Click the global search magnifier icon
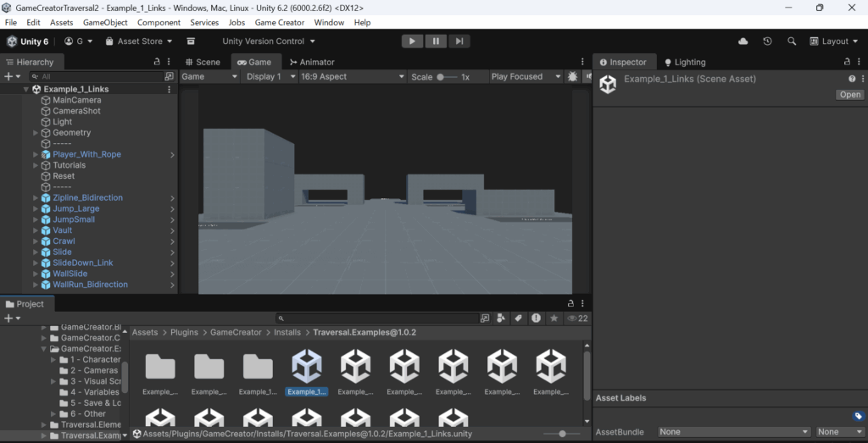This screenshot has width=868, height=443. pos(792,41)
